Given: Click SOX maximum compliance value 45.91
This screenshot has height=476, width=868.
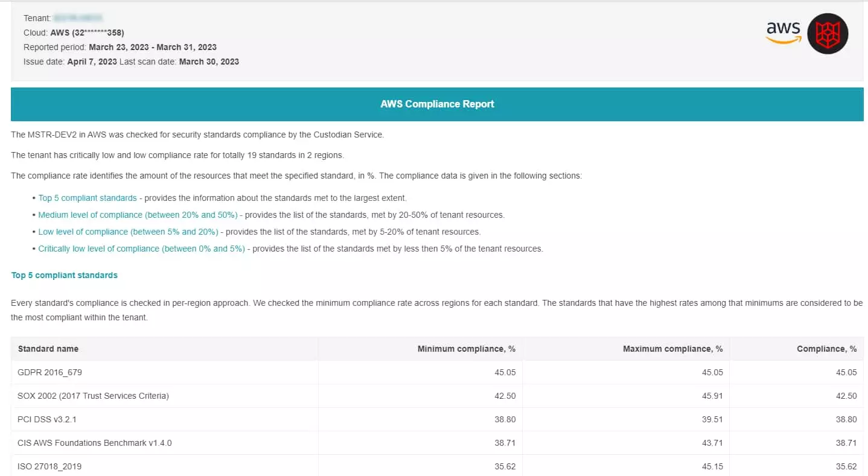Looking at the screenshot, I should 712,396.
